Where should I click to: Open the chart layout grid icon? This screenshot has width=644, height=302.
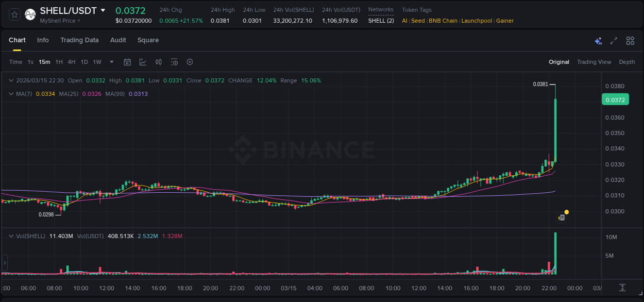pos(630,40)
